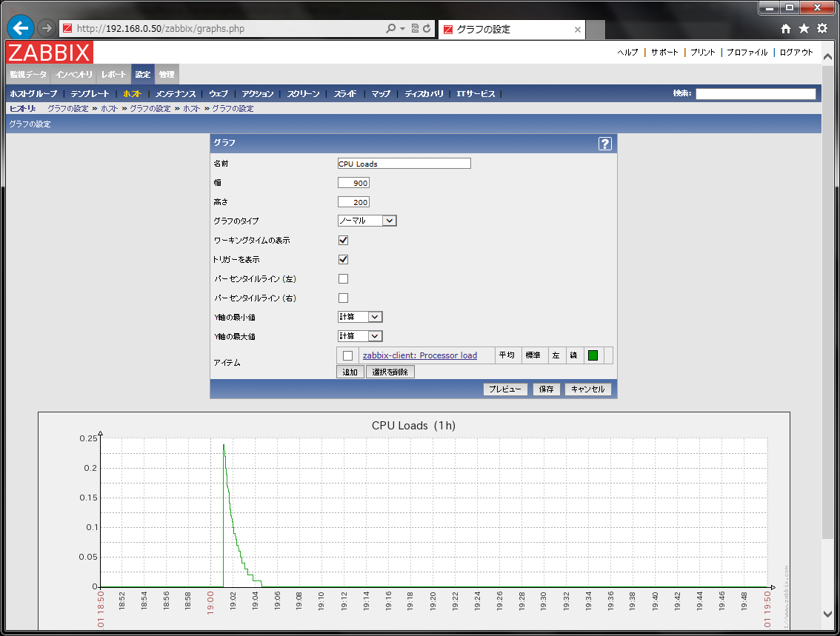Click the プレビュー button

pyautogui.click(x=504, y=389)
